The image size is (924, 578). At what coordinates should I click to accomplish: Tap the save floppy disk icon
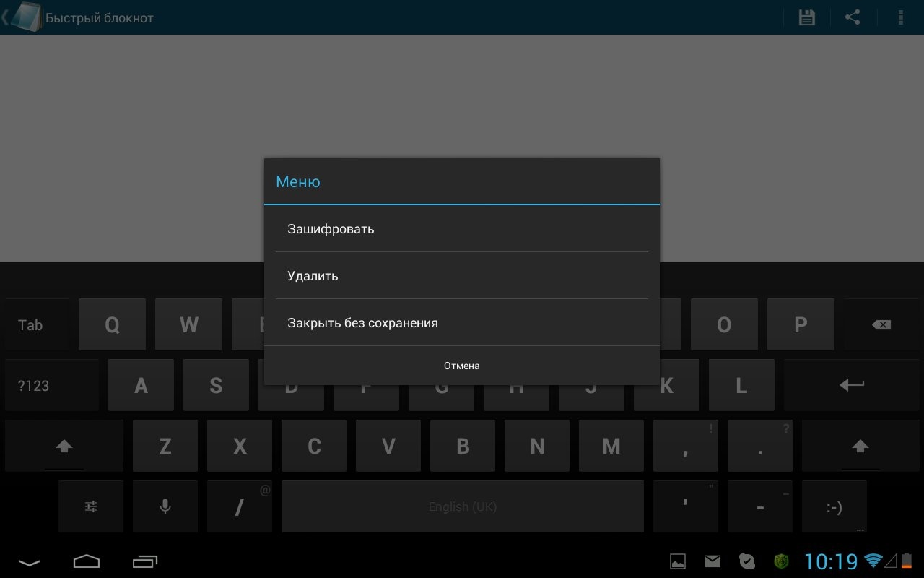pos(806,17)
